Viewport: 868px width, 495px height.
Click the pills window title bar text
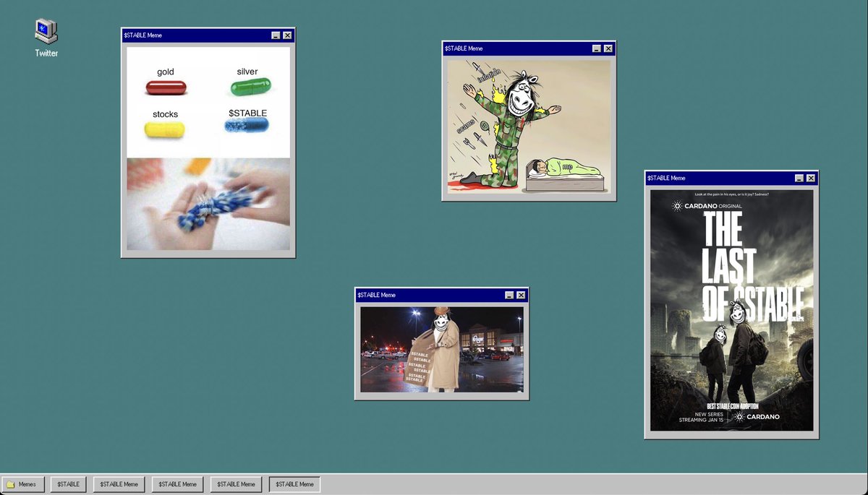click(142, 35)
